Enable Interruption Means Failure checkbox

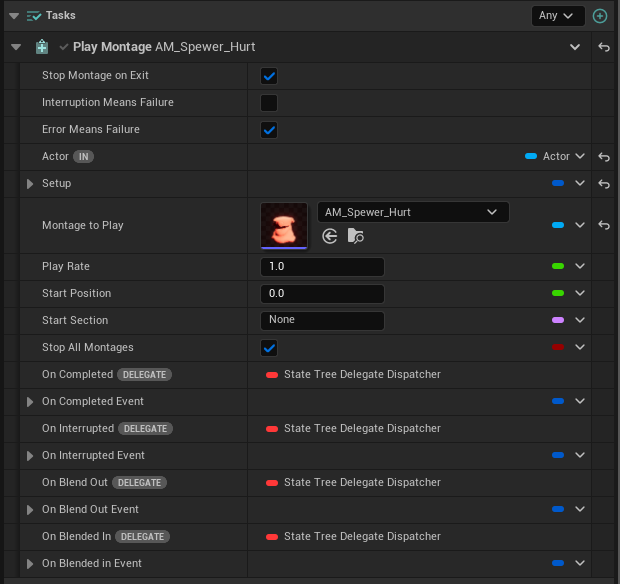(x=269, y=103)
